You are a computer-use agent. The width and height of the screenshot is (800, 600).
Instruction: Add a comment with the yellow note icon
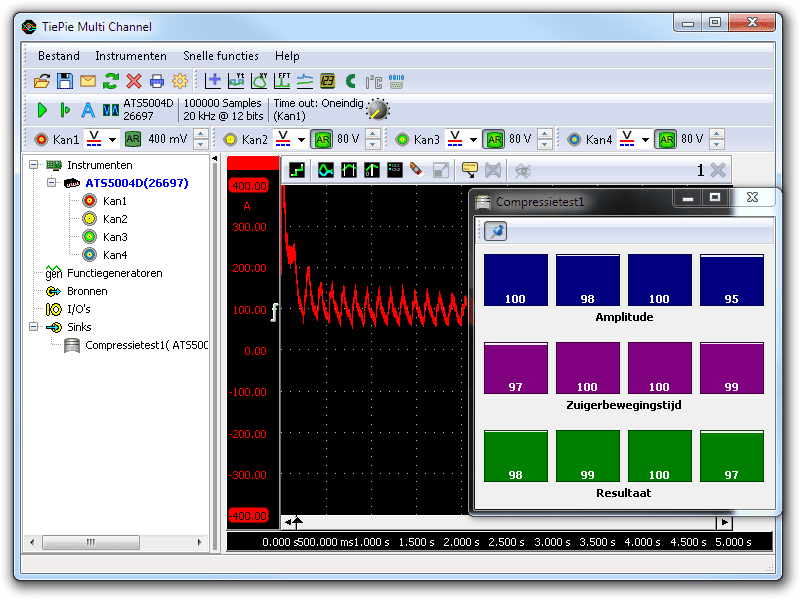469,170
